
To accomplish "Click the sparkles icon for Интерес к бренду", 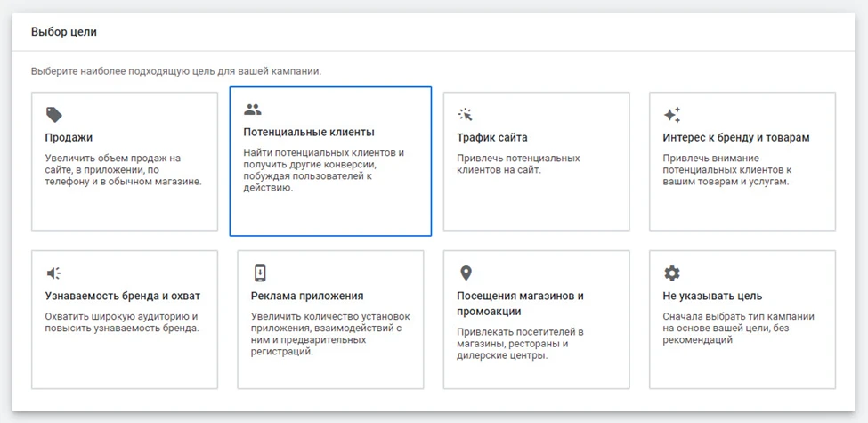I will click(672, 115).
